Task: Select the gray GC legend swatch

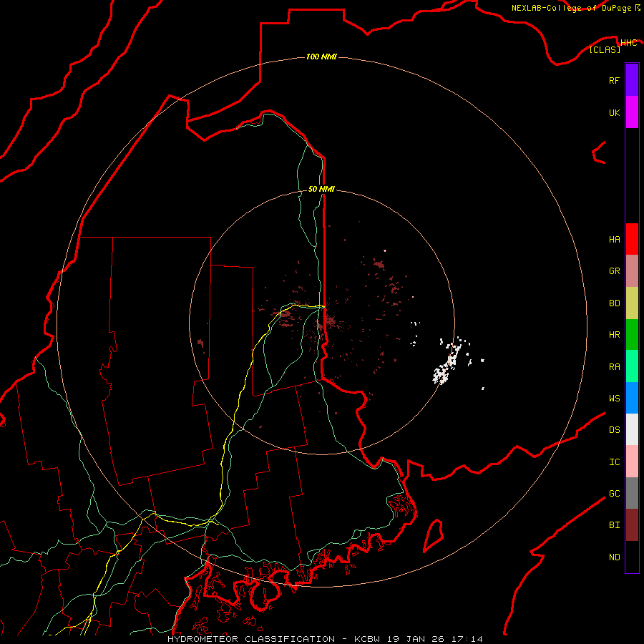Action: tap(632, 493)
